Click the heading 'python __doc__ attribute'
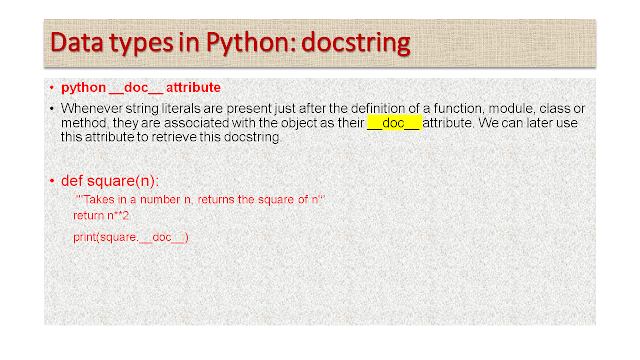The image size is (640, 360). point(141,87)
